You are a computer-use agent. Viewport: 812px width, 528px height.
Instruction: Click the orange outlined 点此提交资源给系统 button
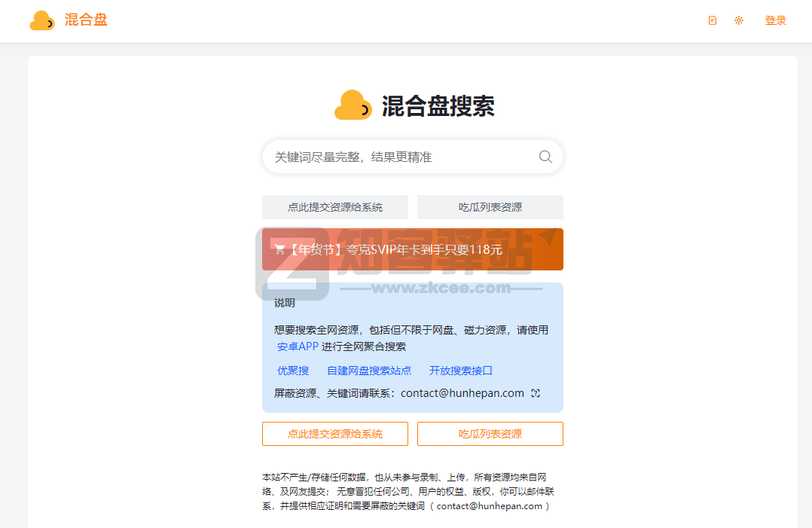tap(334, 433)
